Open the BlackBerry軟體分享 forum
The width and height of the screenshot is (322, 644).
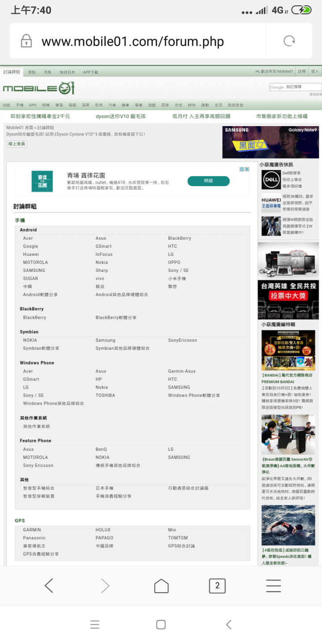pos(116,318)
